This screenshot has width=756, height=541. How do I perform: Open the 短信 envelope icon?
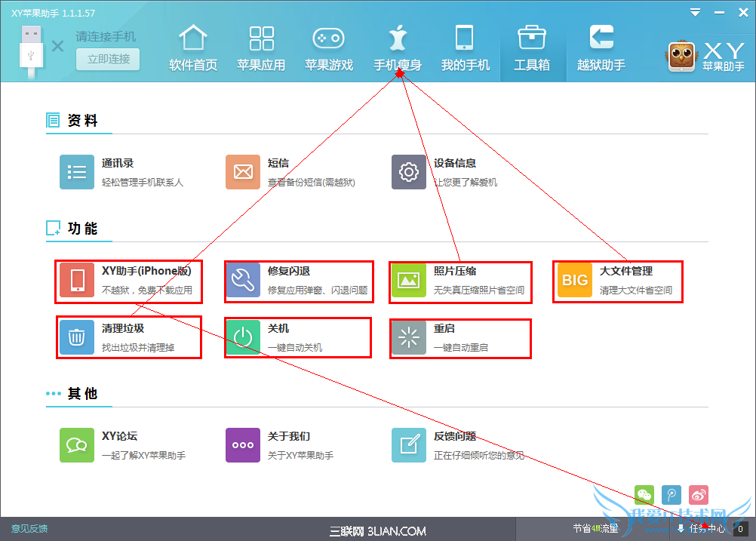pyautogui.click(x=242, y=172)
